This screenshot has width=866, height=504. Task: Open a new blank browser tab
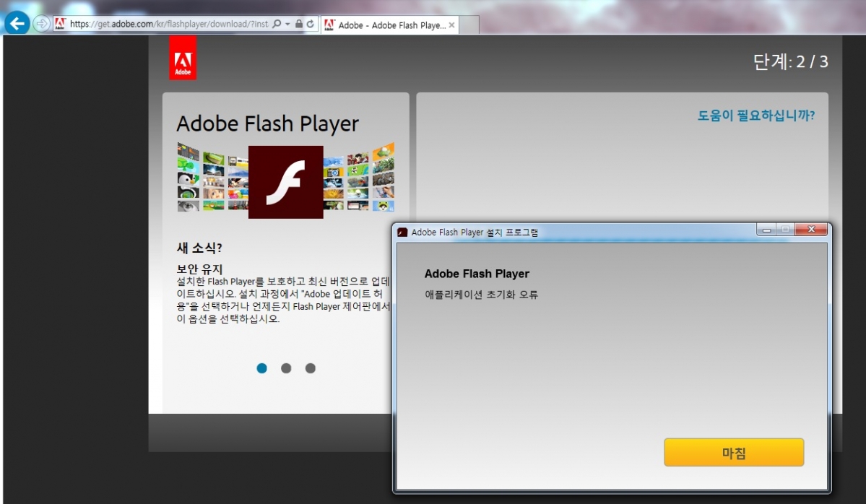[469, 25]
